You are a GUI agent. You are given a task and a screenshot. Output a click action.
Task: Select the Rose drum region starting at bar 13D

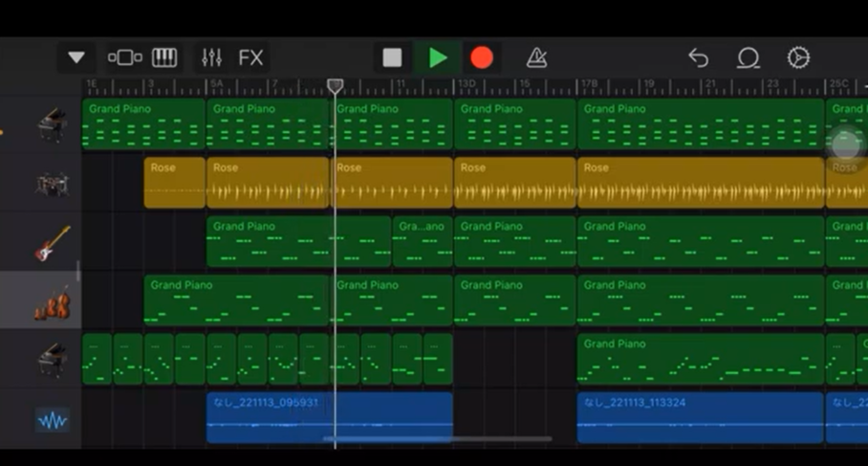pyautogui.click(x=515, y=183)
